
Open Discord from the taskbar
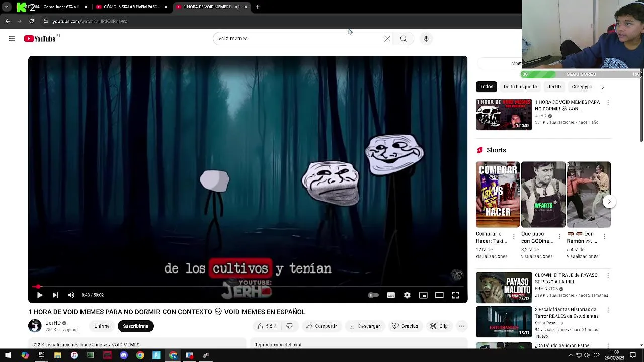124,355
